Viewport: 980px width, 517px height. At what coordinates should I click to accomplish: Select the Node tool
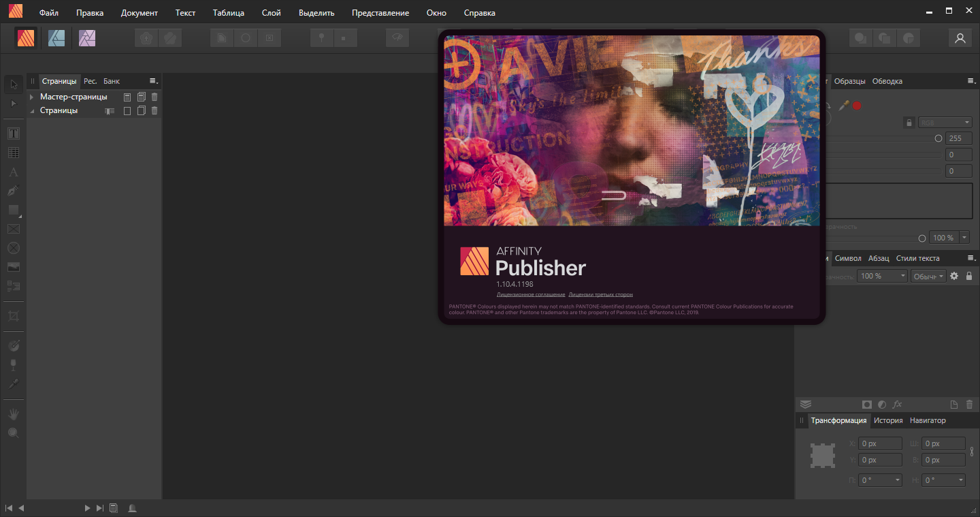[x=14, y=104]
